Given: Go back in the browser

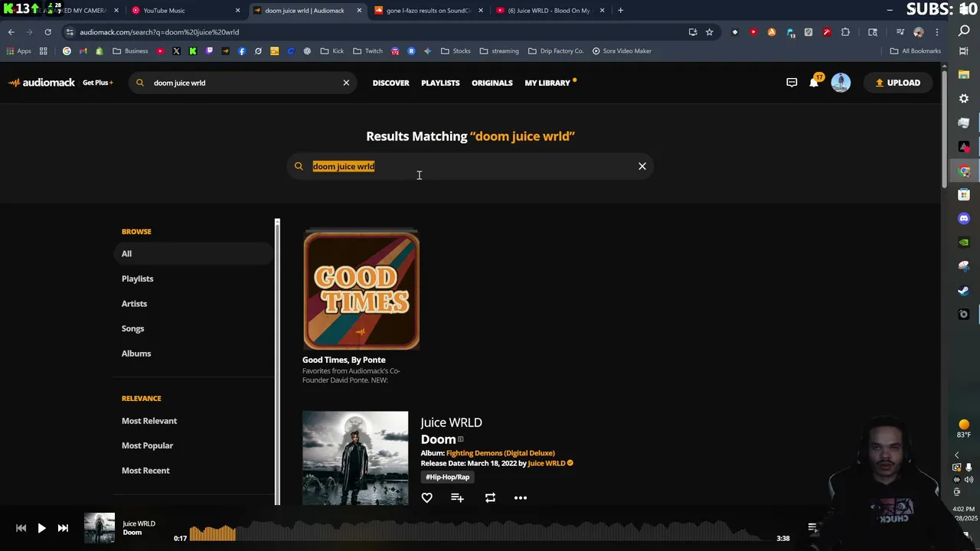Looking at the screenshot, I should 11,32.
